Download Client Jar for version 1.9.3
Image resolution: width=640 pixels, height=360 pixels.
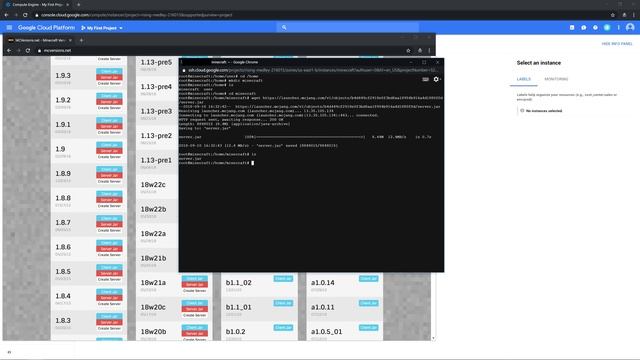pyautogui.click(x=109, y=71)
